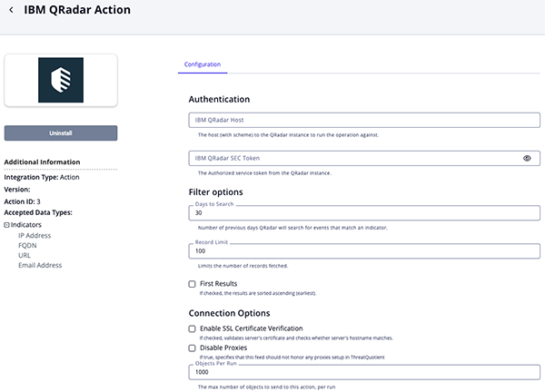Focus the IBM QRadar SEC Token field

364,158
